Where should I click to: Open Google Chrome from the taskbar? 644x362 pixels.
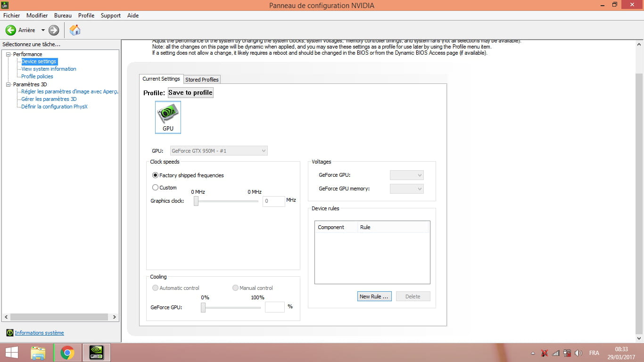[67, 353]
